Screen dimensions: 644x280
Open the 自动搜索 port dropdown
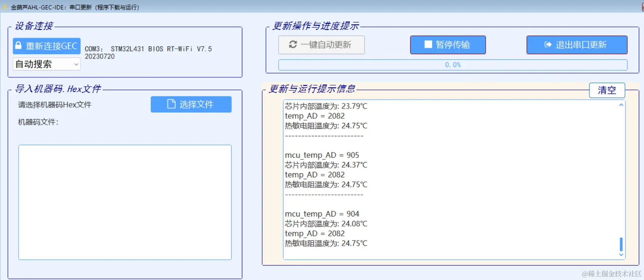point(47,64)
